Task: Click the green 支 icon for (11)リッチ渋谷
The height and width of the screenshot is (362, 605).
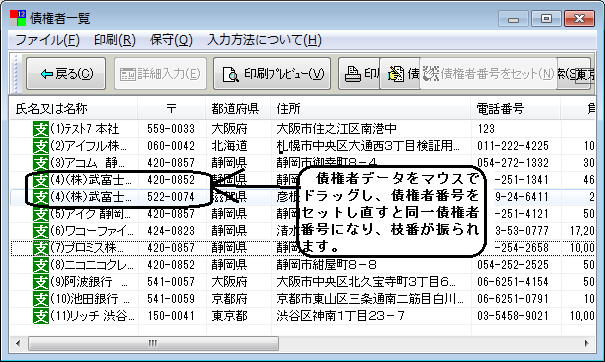Action: click(41, 316)
